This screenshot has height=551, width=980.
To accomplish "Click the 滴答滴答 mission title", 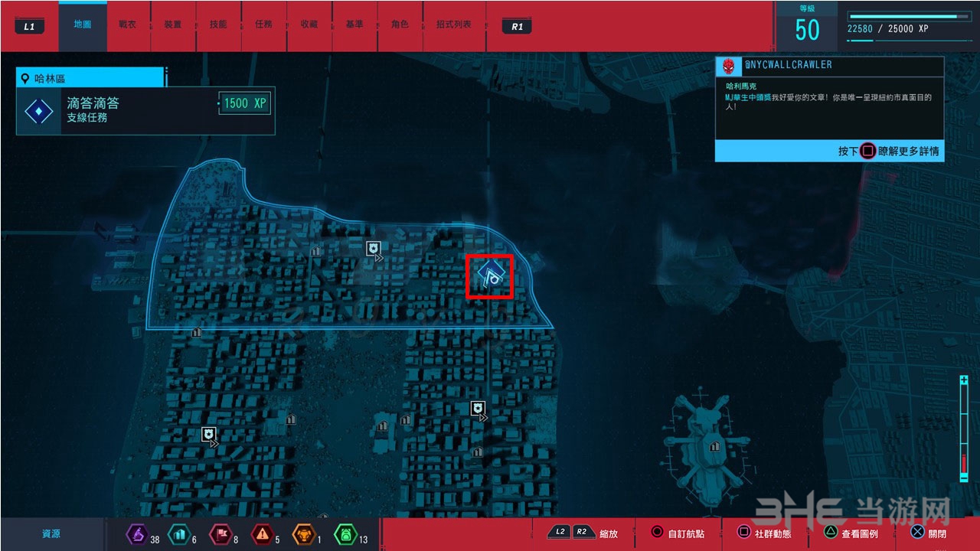I will click(x=93, y=103).
